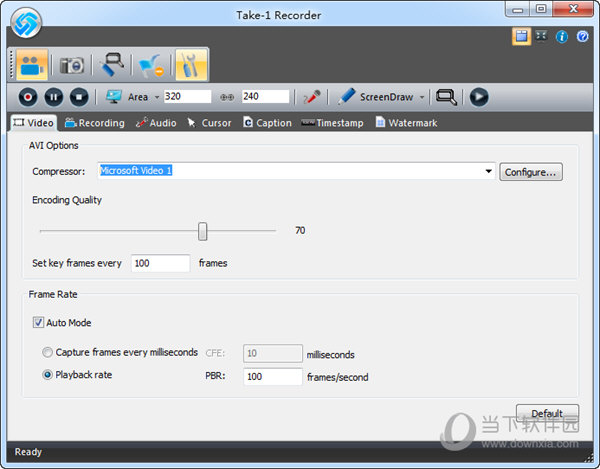Open the help question mark icon
Screen dimensions: 600x469
coord(582,37)
